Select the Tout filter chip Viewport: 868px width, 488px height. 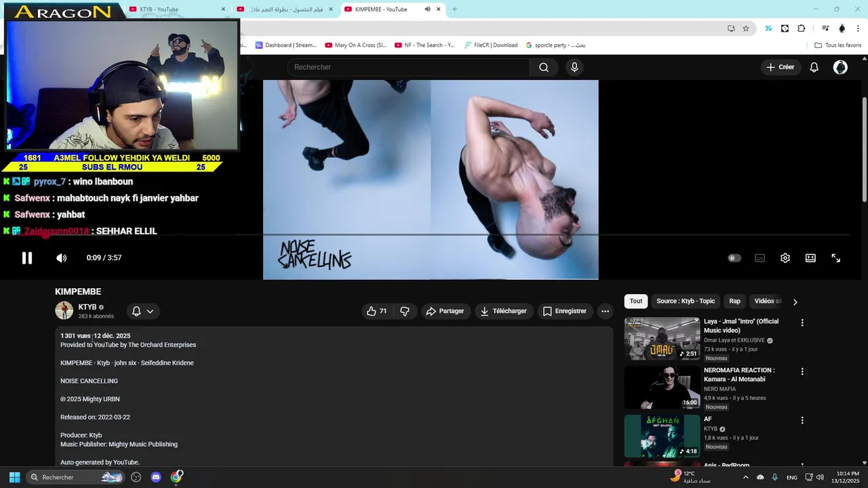(x=636, y=301)
